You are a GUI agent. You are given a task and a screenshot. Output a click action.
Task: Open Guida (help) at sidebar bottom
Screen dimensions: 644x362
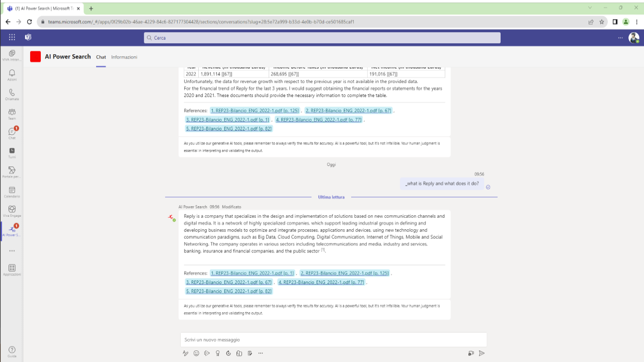(12, 351)
